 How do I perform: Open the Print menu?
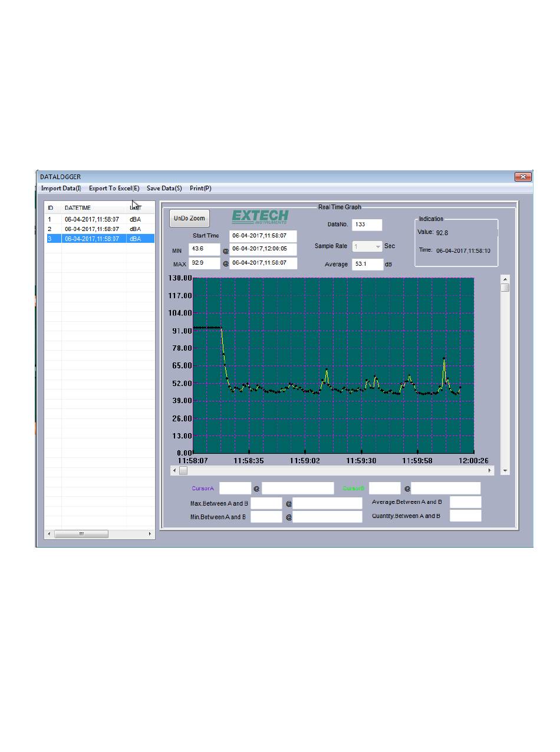(200, 189)
